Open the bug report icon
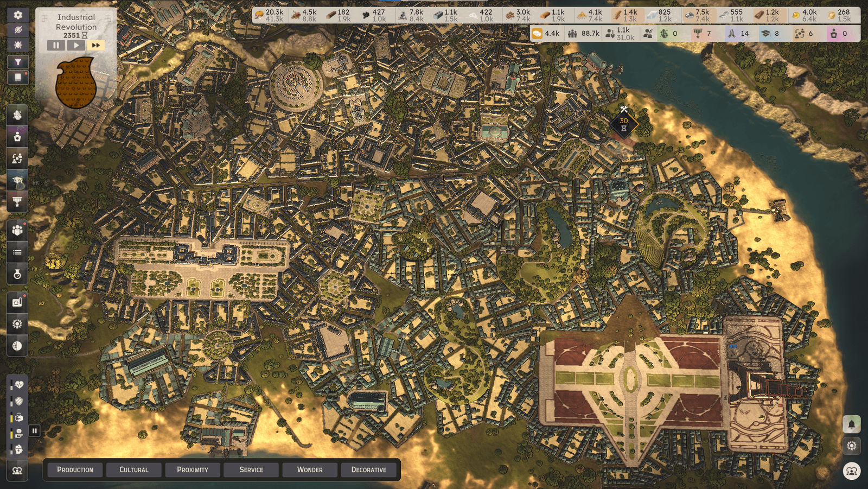 [18, 45]
